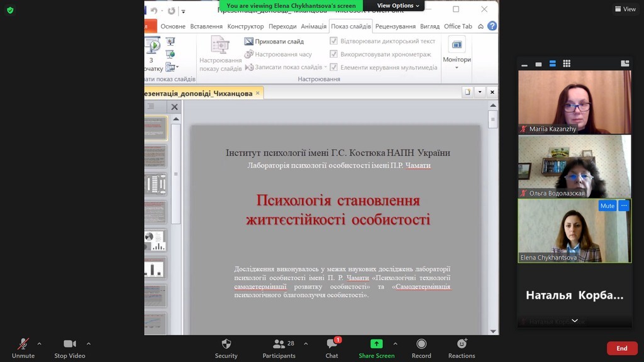Select the pie chart slide thumbnail
Screen dimensions: 644x362
point(155,241)
